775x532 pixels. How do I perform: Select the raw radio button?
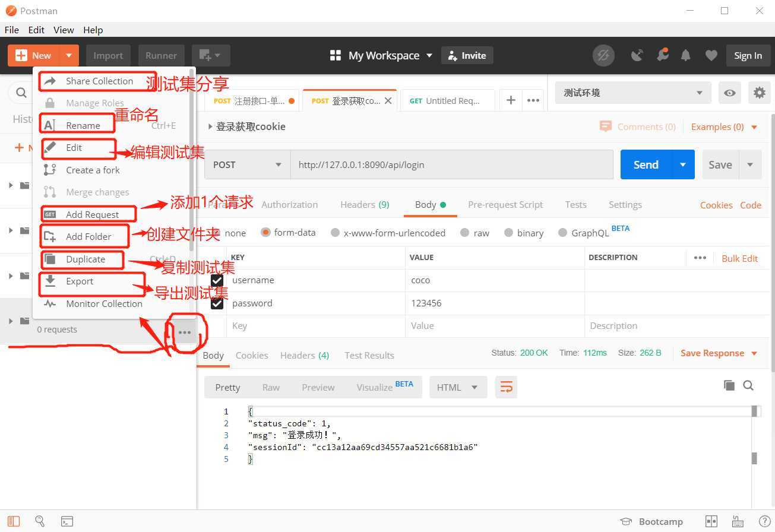pyautogui.click(x=464, y=233)
